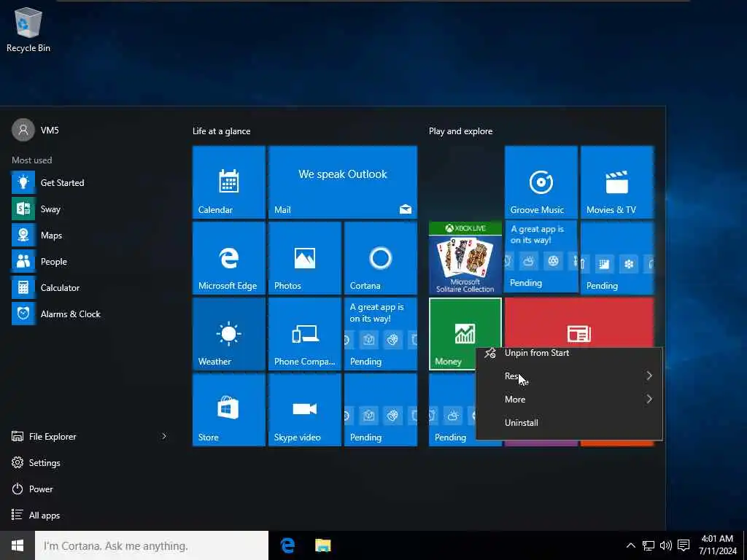Open the Skype video tile

(x=304, y=410)
